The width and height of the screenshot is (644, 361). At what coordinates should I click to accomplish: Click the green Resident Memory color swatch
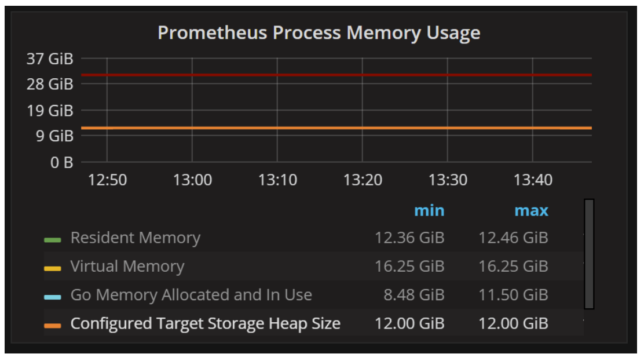tap(52, 239)
